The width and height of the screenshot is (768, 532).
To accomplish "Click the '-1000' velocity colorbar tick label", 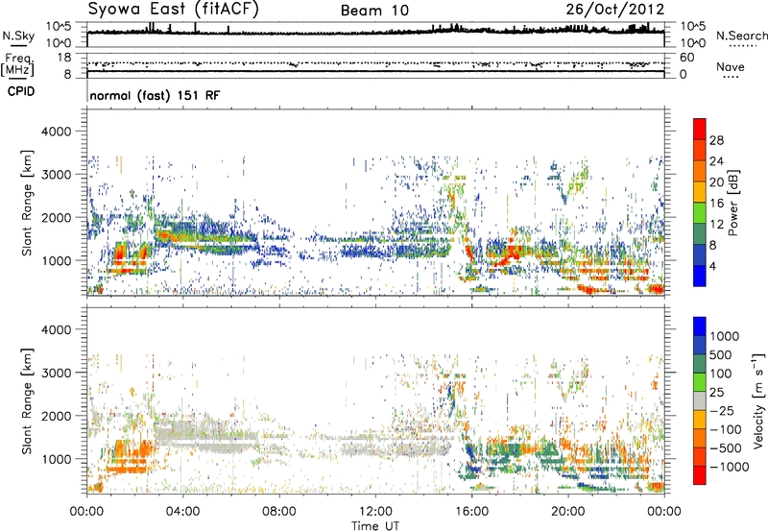I will click(x=729, y=467).
